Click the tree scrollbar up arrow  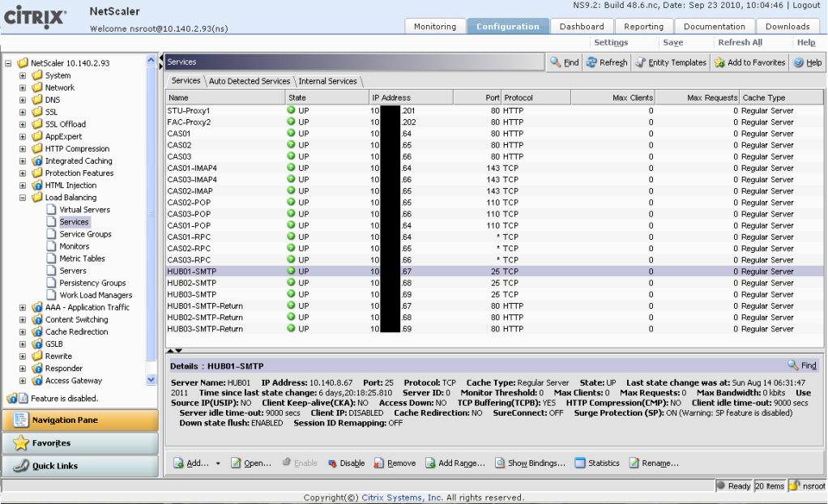tap(151, 60)
